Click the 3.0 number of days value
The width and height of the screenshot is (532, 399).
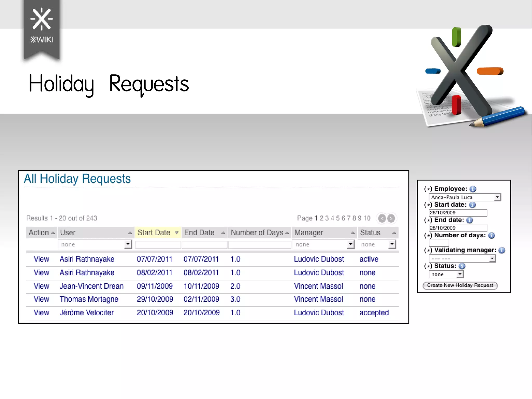(235, 299)
